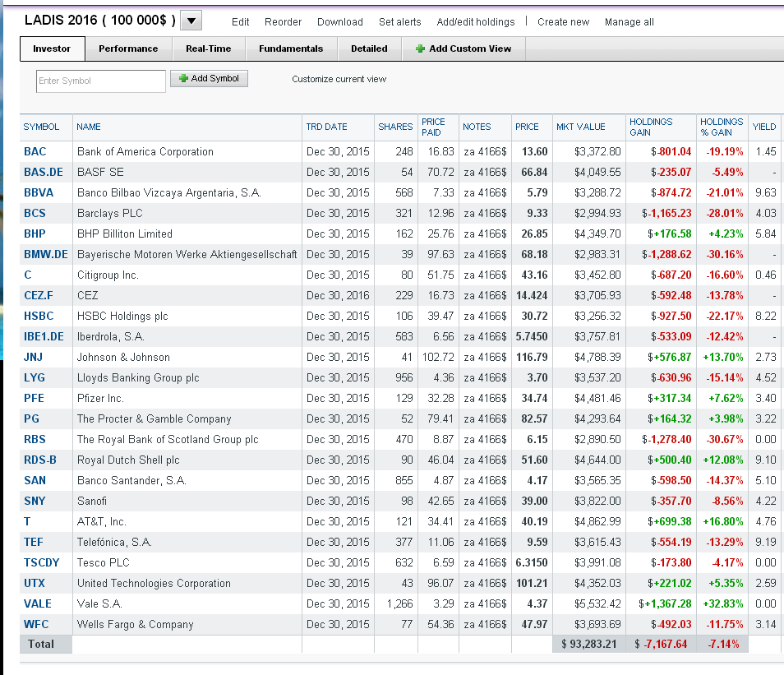Open the Fundamentals tab
Screen dimensions: 784x675
[291, 49]
